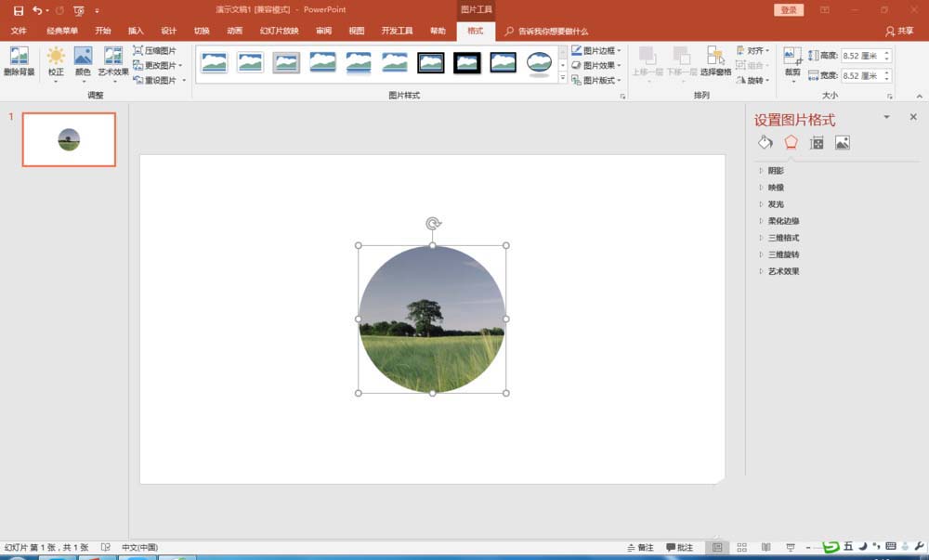The height and width of the screenshot is (560, 929).
Task: Click the Login (登录) button
Action: 789,10
